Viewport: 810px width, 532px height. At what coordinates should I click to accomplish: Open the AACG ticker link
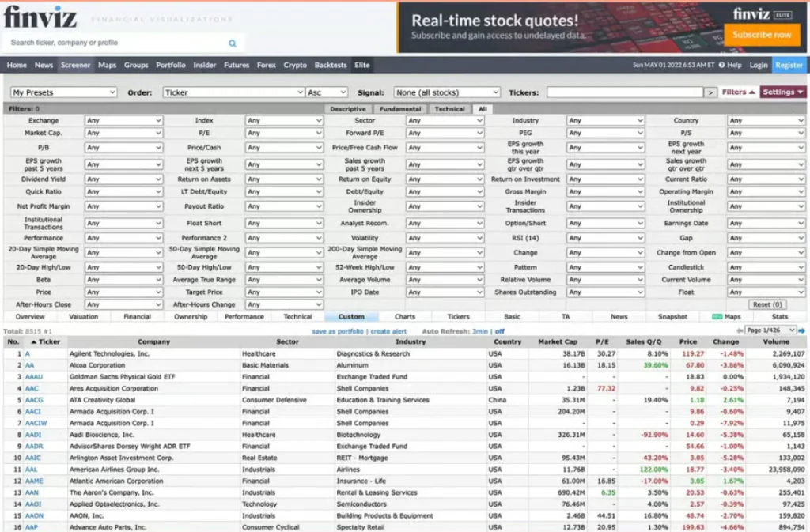coord(34,400)
